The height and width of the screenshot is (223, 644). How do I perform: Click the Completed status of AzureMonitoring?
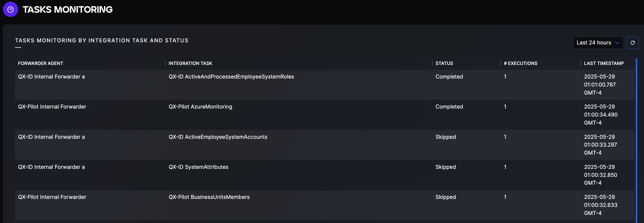click(449, 107)
